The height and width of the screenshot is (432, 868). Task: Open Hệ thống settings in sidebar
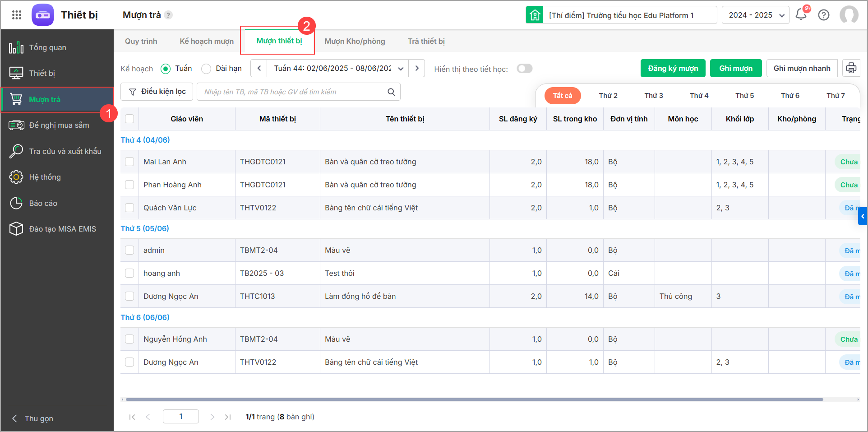[x=45, y=177]
